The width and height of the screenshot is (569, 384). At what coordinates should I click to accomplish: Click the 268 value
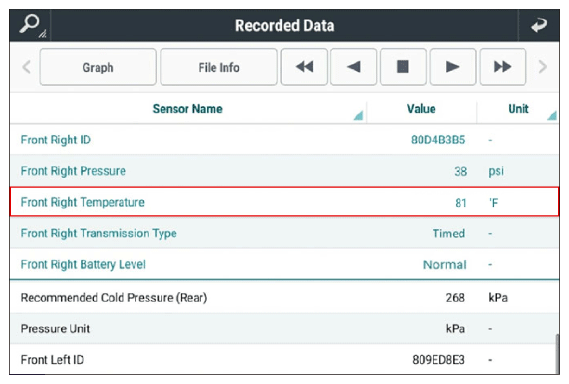pyautogui.click(x=455, y=298)
